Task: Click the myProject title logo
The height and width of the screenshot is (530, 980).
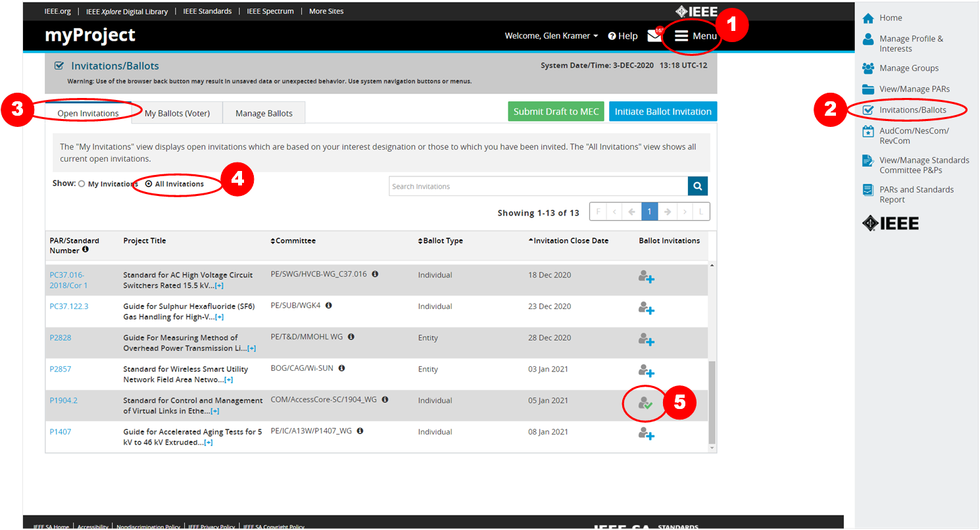Action: pos(90,36)
